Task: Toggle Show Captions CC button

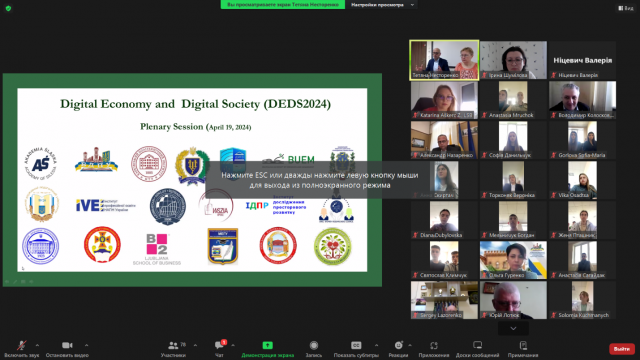Action: pyautogui.click(x=356, y=345)
